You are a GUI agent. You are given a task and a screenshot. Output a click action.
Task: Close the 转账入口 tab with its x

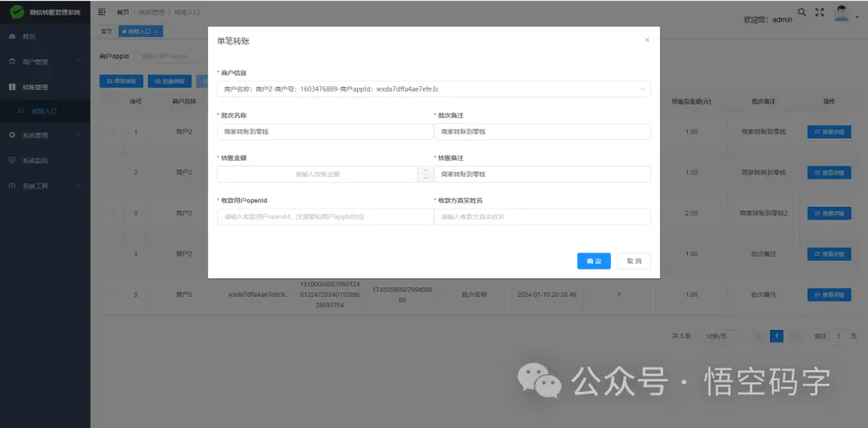[156, 31]
